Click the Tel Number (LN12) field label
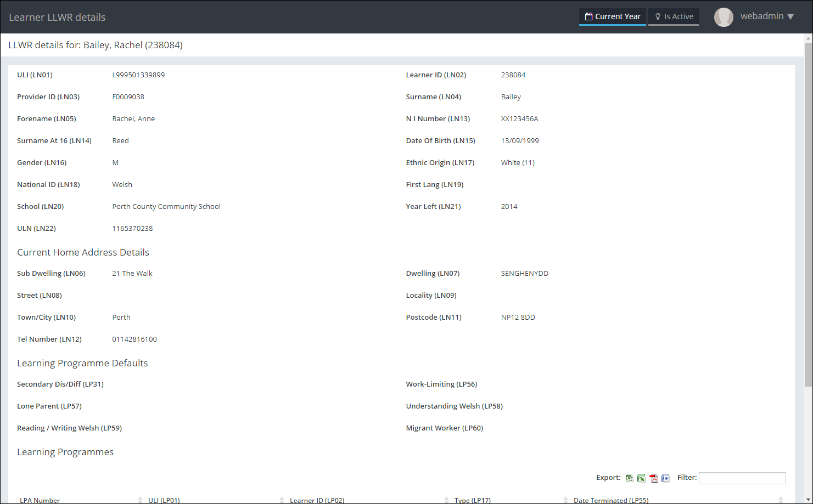This screenshot has width=813, height=504. [49, 339]
